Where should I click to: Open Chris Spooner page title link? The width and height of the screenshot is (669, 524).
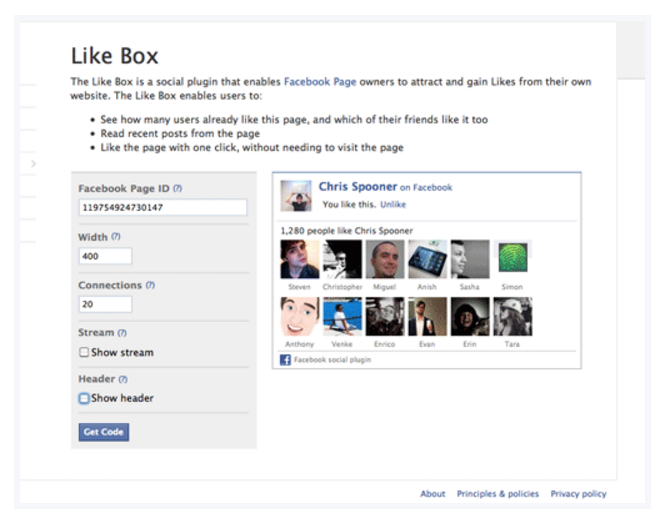[x=358, y=186]
